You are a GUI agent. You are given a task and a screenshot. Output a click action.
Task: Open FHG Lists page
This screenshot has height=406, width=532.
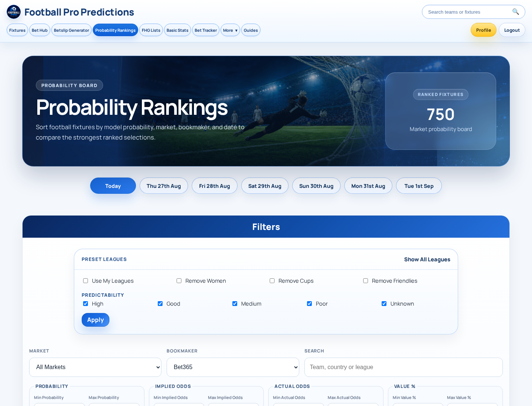[151, 30]
